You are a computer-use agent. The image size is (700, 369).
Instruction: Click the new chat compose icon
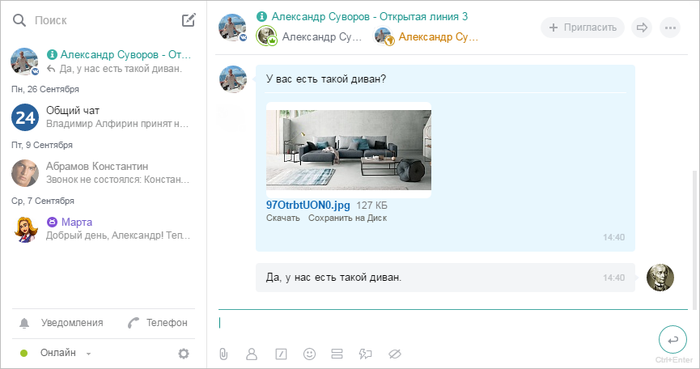click(188, 20)
